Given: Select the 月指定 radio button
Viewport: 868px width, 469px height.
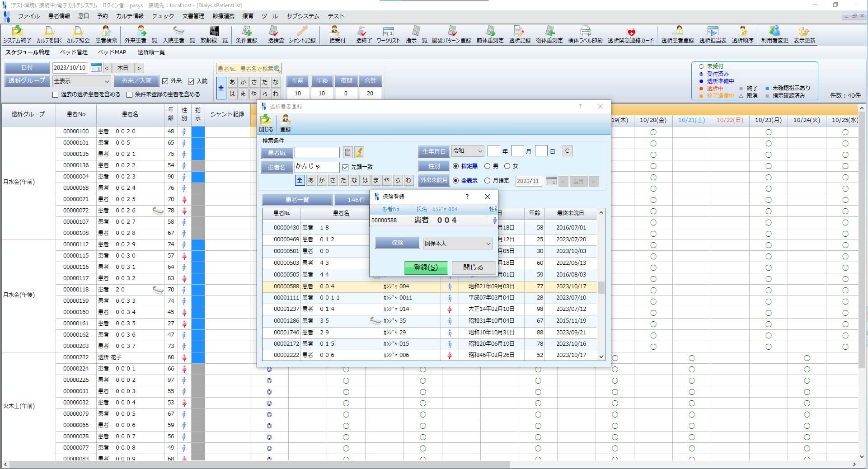Looking at the screenshot, I should pyautogui.click(x=487, y=181).
